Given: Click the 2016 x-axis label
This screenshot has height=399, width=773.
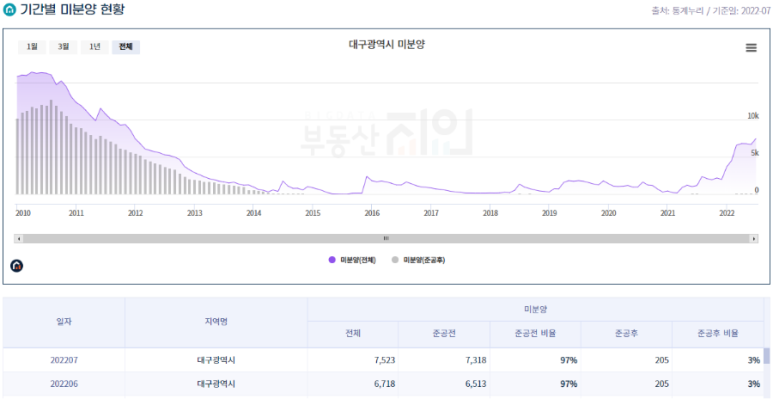Looking at the screenshot, I should (x=372, y=213).
